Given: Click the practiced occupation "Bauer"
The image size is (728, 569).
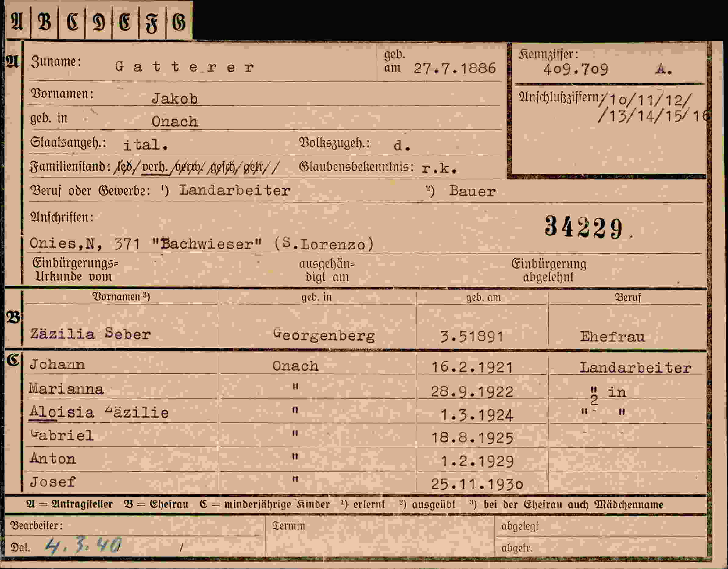Looking at the screenshot, I should [x=472, y=191].
